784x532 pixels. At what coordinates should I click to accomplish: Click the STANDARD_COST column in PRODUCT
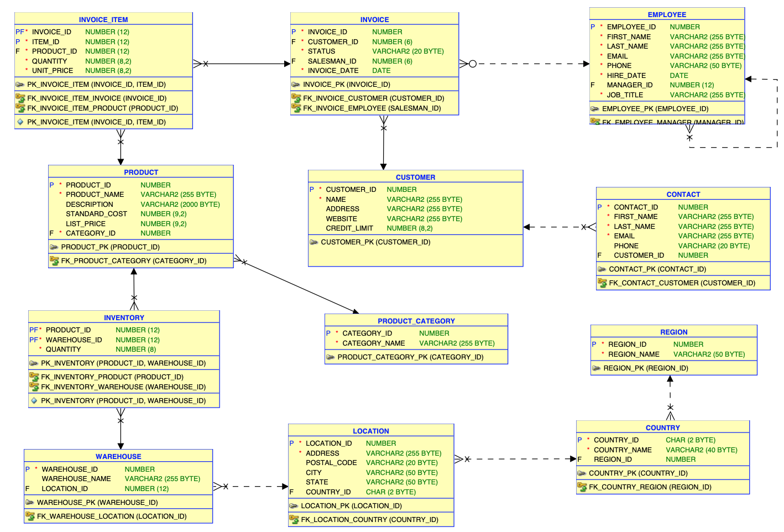click(x=96, y=214)
